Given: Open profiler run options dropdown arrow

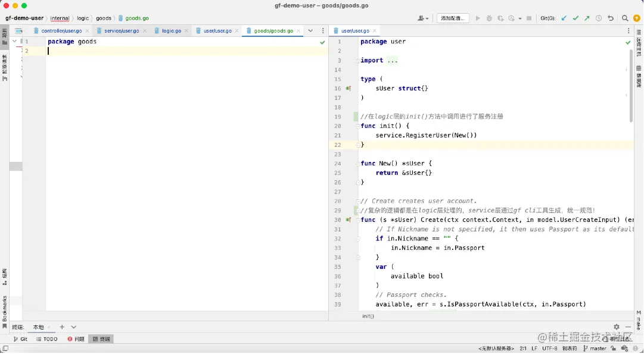Looking at the screenshot, I should point(520,18).
